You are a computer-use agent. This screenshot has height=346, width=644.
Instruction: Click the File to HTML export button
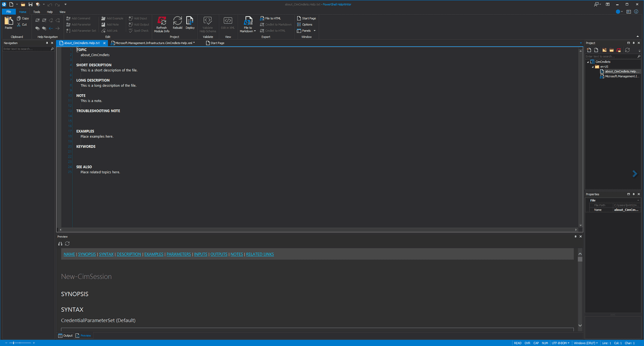pos(270,18)
